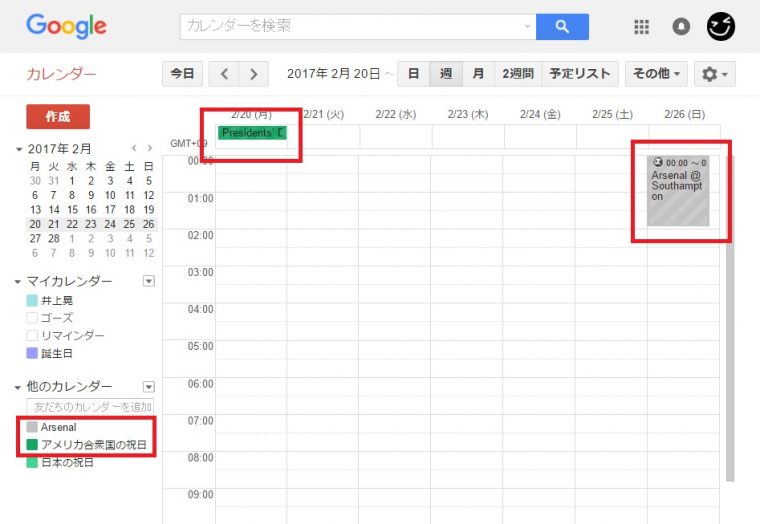Switch to 予定リスト agenda view

580,74
